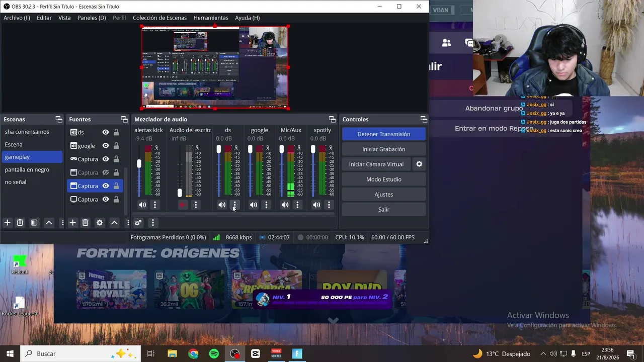
Task: Open the Paneles (D) menu
Action: coord(92,18)
